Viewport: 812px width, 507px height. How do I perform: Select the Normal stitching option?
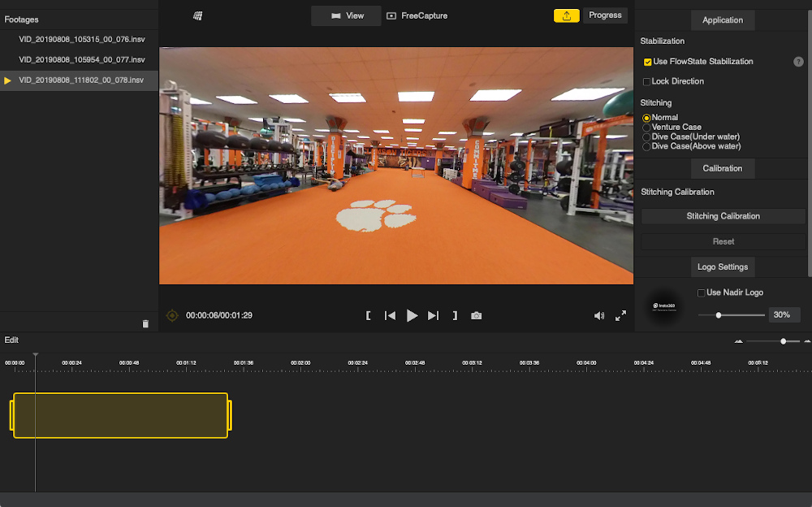pos(646,118)
